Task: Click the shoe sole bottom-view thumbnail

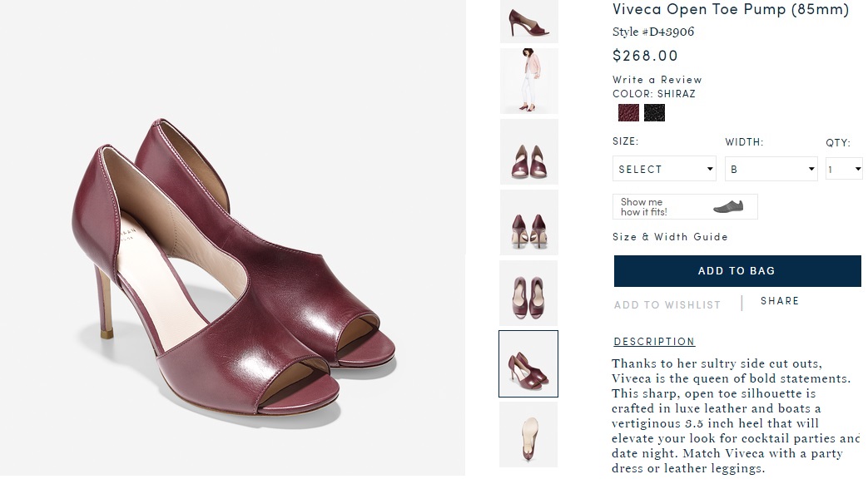Action: 528,434
